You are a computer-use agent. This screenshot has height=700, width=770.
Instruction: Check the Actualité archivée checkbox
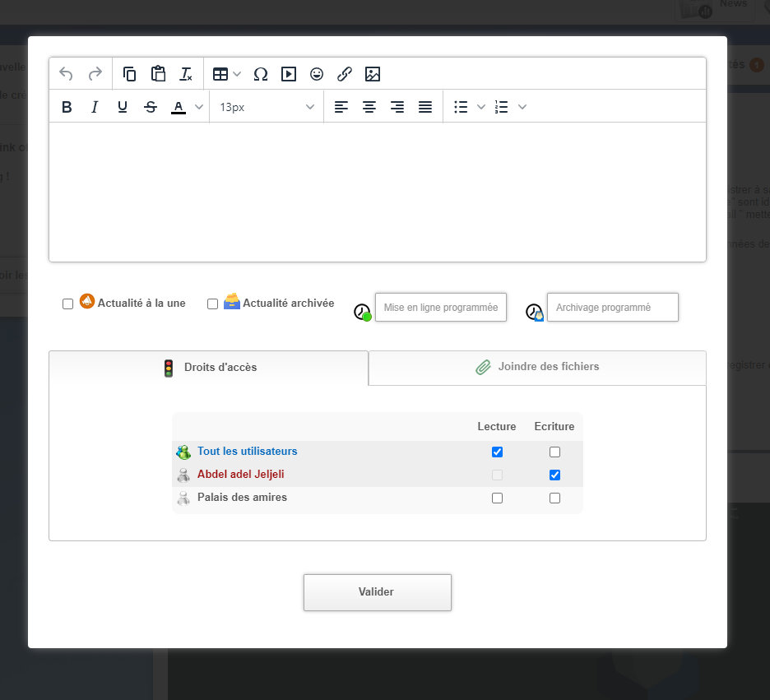tap(213, 304)
